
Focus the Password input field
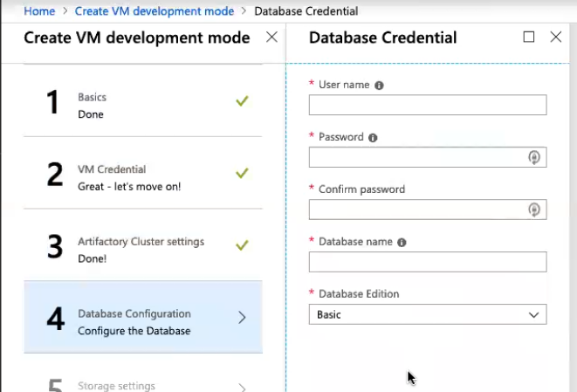(416, 157)
